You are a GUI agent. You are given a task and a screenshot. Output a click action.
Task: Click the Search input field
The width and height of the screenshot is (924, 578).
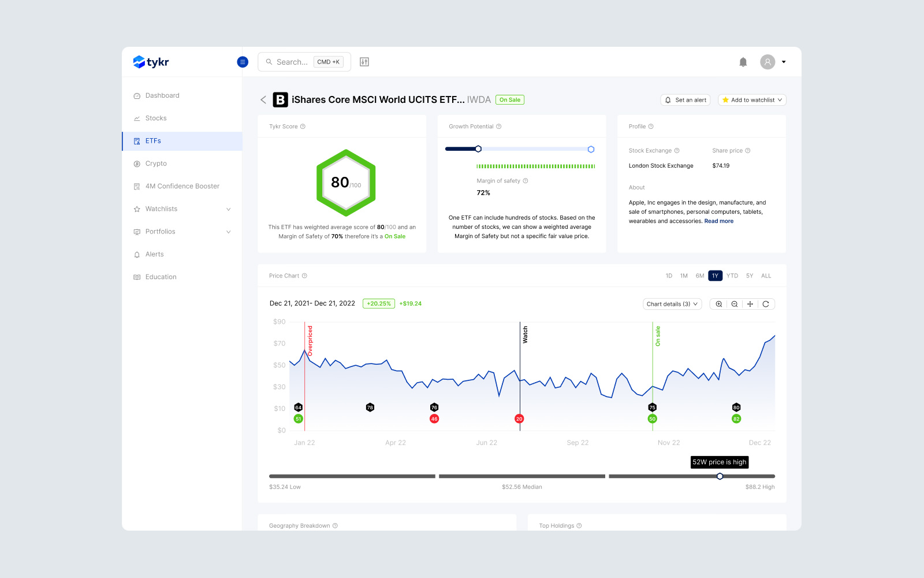[304, 62]
